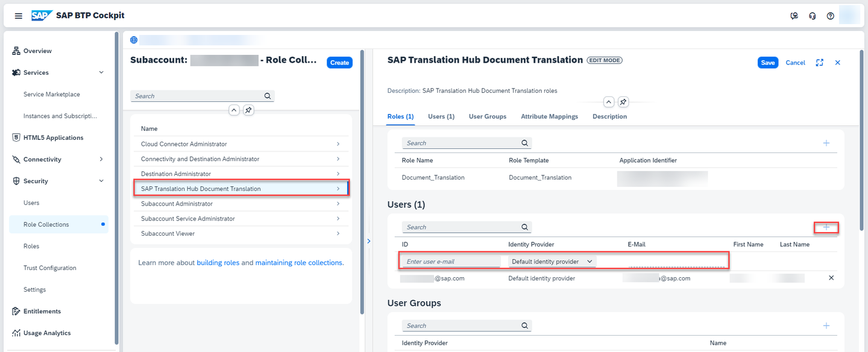
Task: Open Cloud Connector Administrator row chevron
Action: [x=338, y=144]
